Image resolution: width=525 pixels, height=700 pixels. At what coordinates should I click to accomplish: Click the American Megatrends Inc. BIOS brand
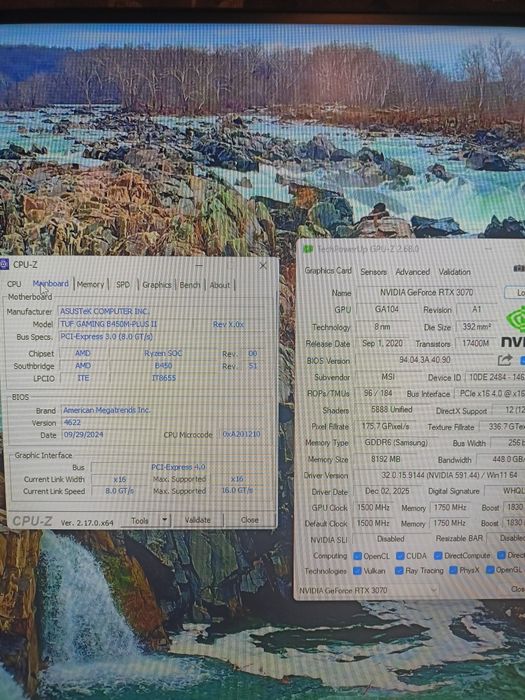pos(165,410)
